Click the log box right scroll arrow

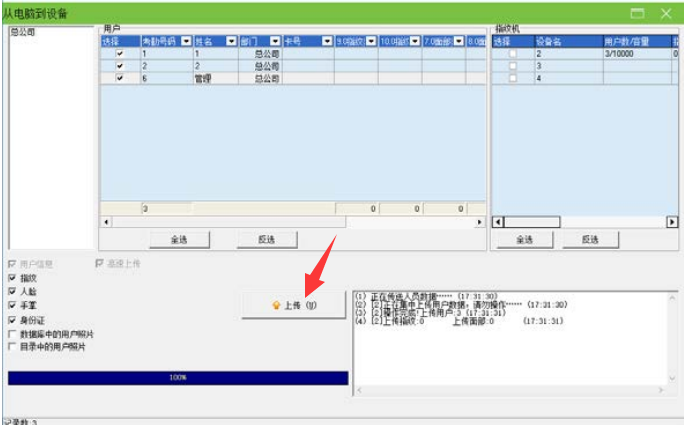pos(661,390)
